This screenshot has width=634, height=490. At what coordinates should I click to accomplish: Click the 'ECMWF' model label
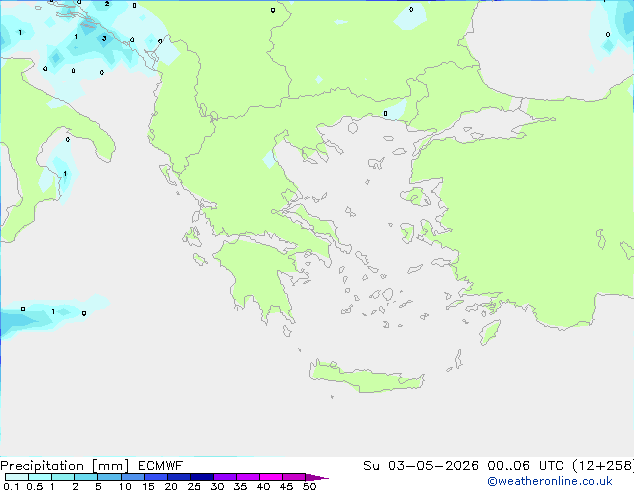[161, 466]
